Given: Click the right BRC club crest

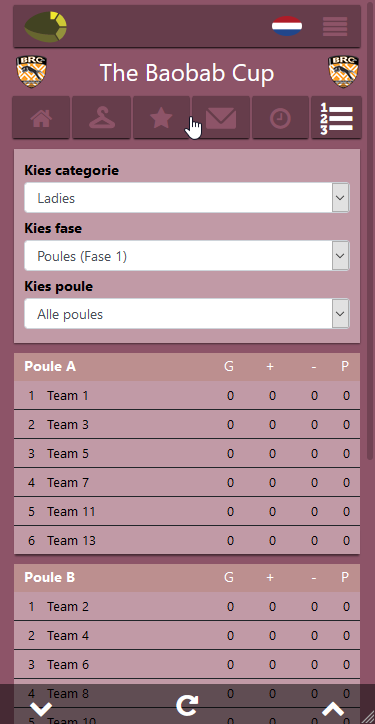Looking at the screenshot, I should click(344, 72).
